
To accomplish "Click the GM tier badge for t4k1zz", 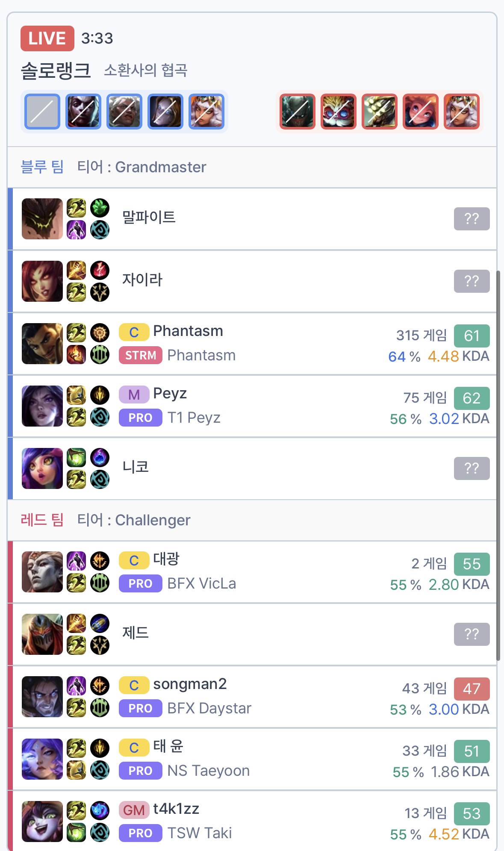I will coord(134,810).
